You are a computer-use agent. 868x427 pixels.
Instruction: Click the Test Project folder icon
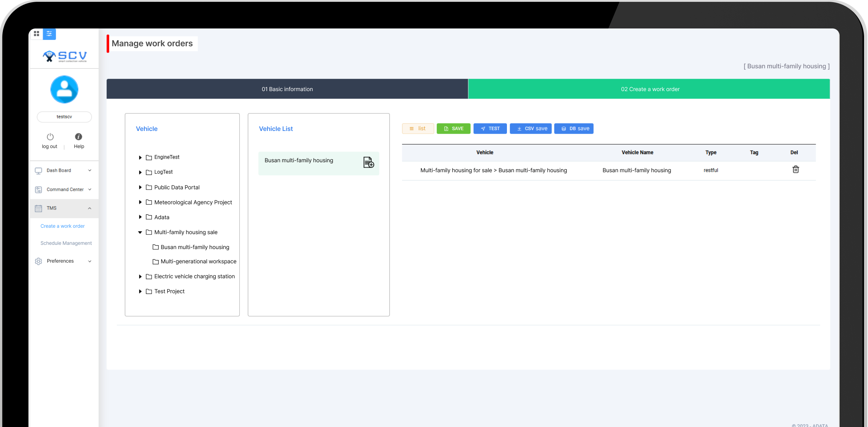pyautogui.click(x=149, y=291)
